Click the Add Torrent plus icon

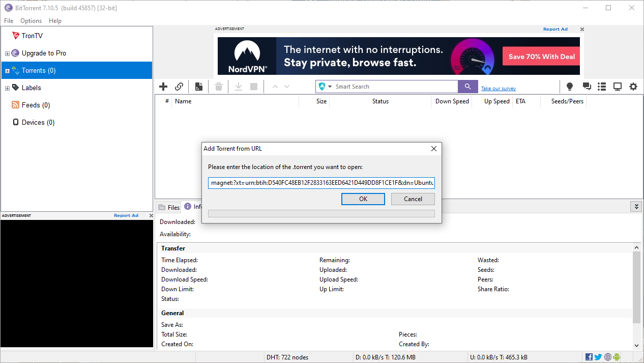pos(163,87)
